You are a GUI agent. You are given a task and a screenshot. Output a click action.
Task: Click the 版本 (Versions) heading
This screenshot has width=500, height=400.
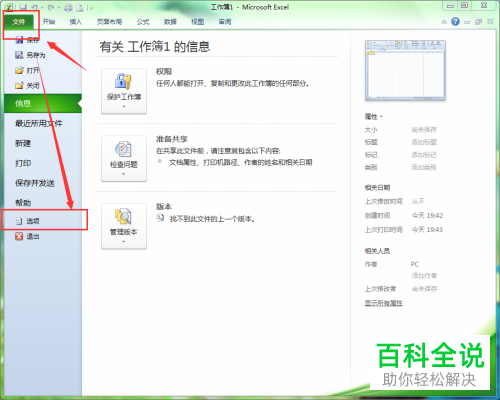tap(164, 207)
